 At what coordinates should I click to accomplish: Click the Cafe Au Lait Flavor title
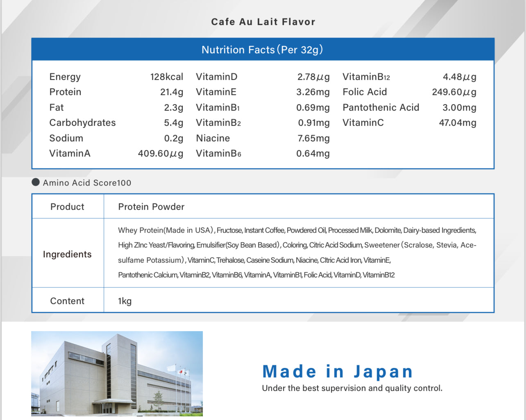click(263, 22)
